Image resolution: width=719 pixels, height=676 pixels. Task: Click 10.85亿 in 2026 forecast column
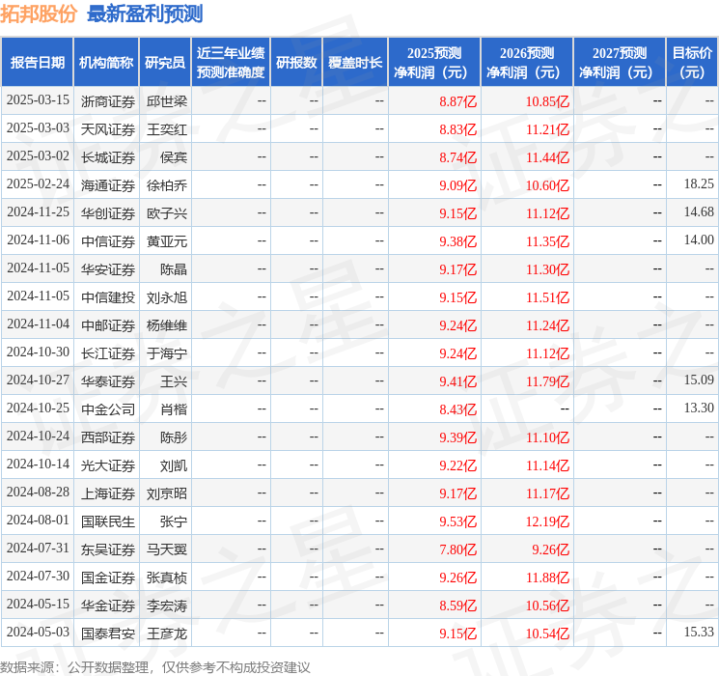click(x=547, y=101)
